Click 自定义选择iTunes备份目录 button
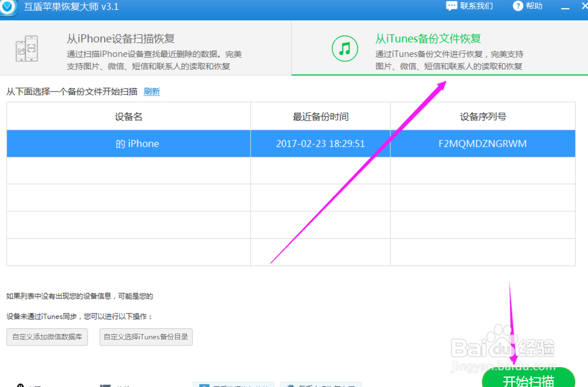The width and height of the screenshot is (588, 387). 146,337
